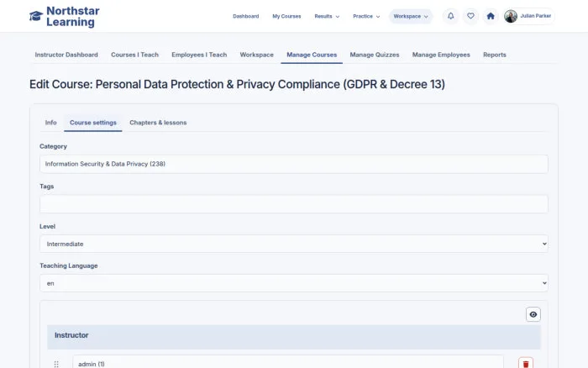588x368 pixels.
Task: Open favorites via the heart icon
Action: pyautogui.click(x=470, y=16)
